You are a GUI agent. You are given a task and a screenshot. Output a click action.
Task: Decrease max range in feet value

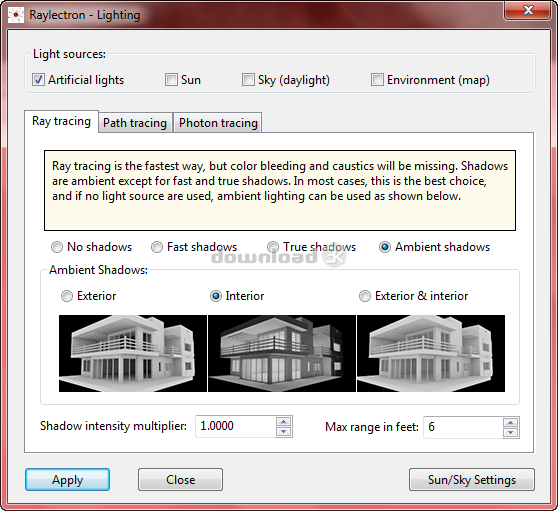click(511, 432)
